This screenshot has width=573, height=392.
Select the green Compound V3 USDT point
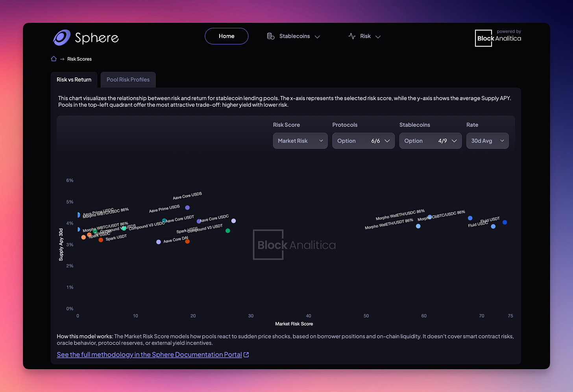point(227,231)
